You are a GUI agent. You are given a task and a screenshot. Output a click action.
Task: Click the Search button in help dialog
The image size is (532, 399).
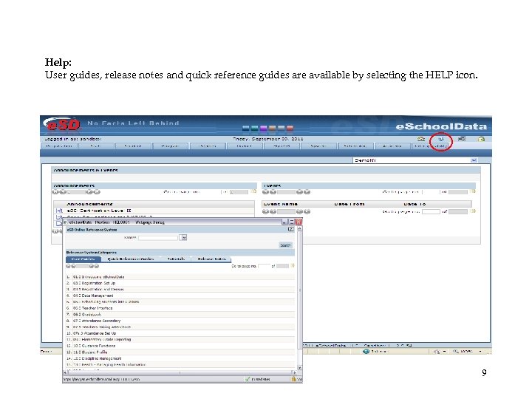285,245
